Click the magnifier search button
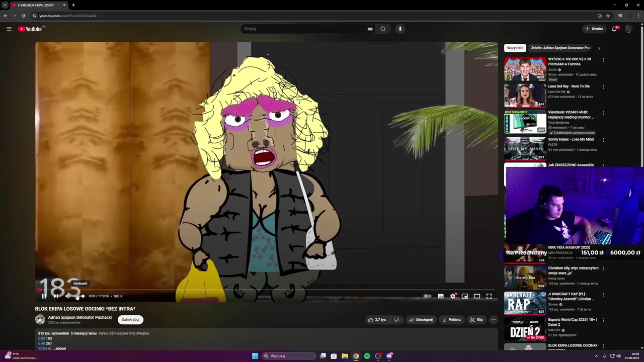This screenshot has height=362, width=644. (383, 29)
